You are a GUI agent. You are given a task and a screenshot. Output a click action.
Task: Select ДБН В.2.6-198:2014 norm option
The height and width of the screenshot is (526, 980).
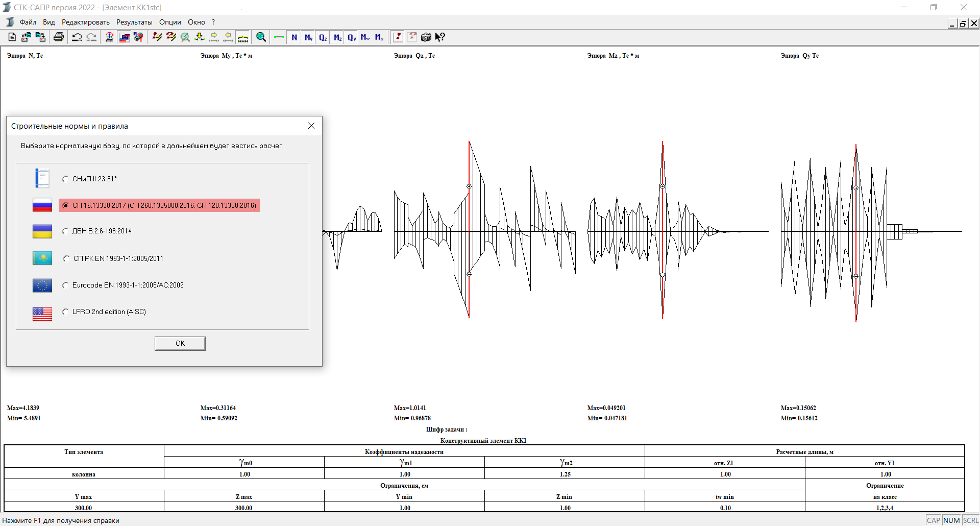pos(66,231)
